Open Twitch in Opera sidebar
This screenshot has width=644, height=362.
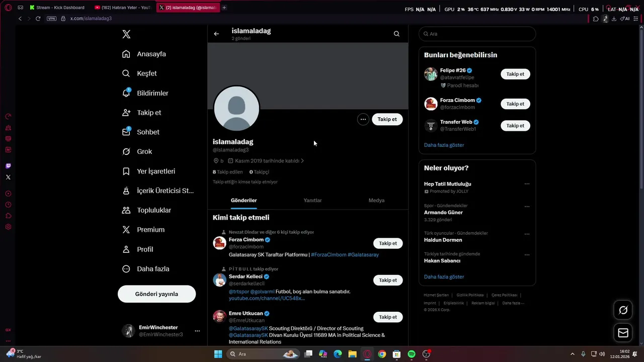(x=8, y=166)
